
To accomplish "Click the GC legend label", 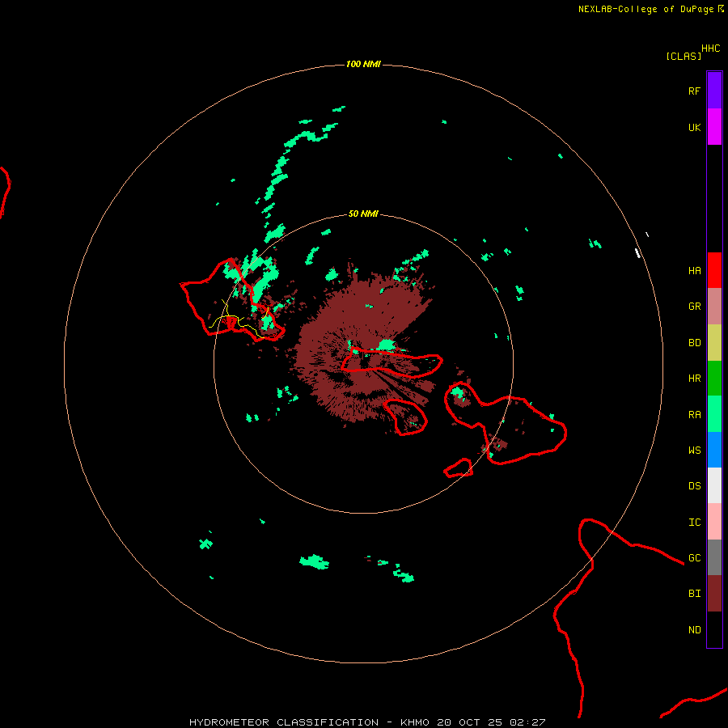I will (x=694, y=558).
